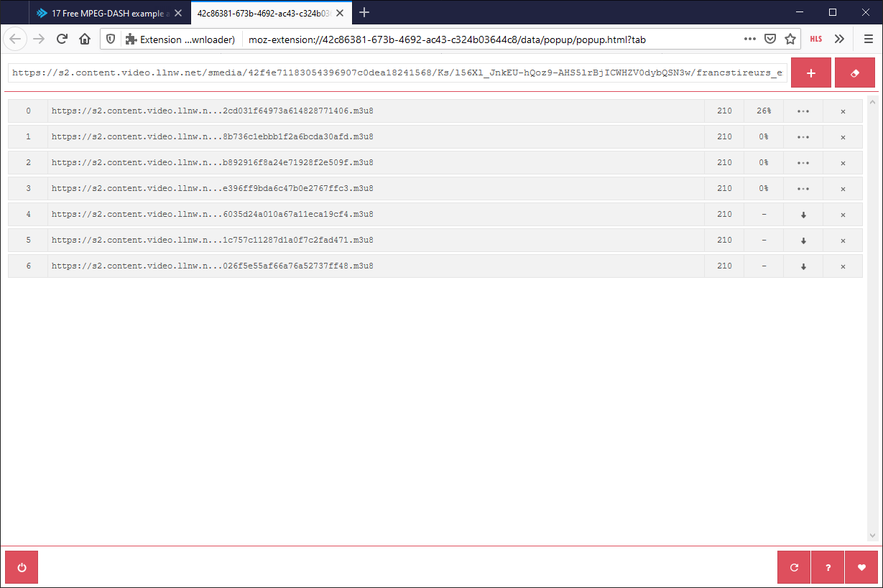883x588 pixels.
Task: Download the row 5 m3u8 stream
Action: [803, 241]
